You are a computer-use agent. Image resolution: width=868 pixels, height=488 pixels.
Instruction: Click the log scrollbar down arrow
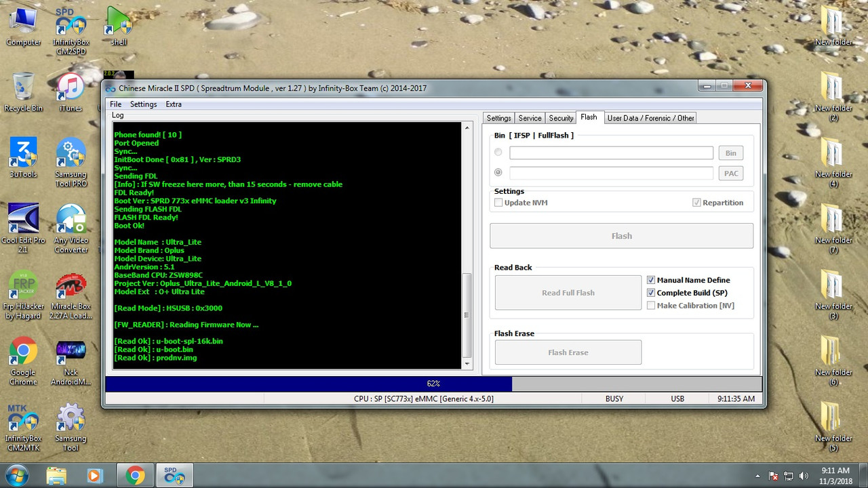point(467,364)
